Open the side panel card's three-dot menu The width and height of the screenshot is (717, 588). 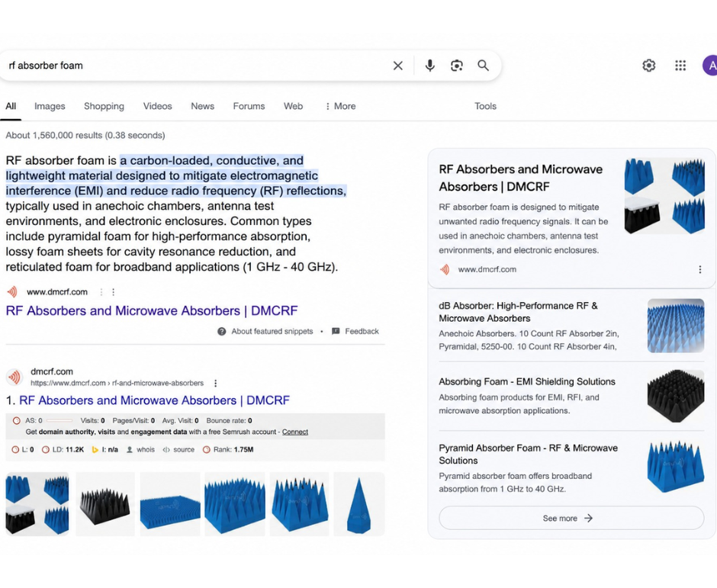point(699,270)
